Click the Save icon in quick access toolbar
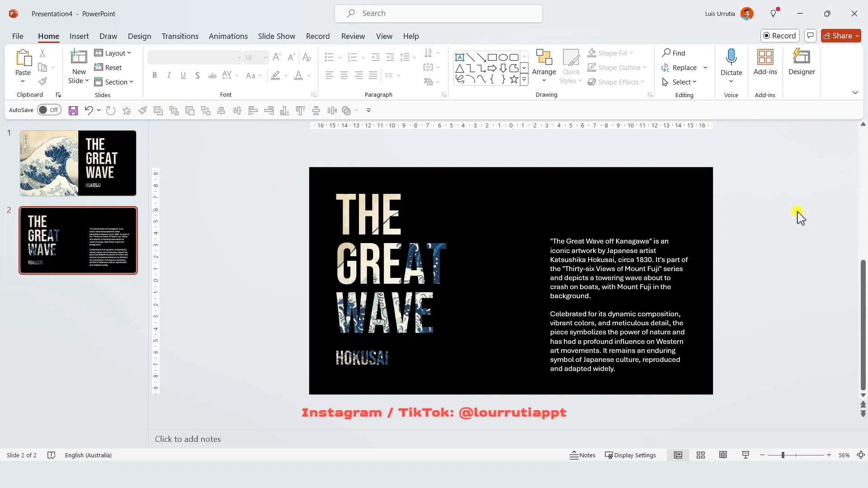 (73, 110)
